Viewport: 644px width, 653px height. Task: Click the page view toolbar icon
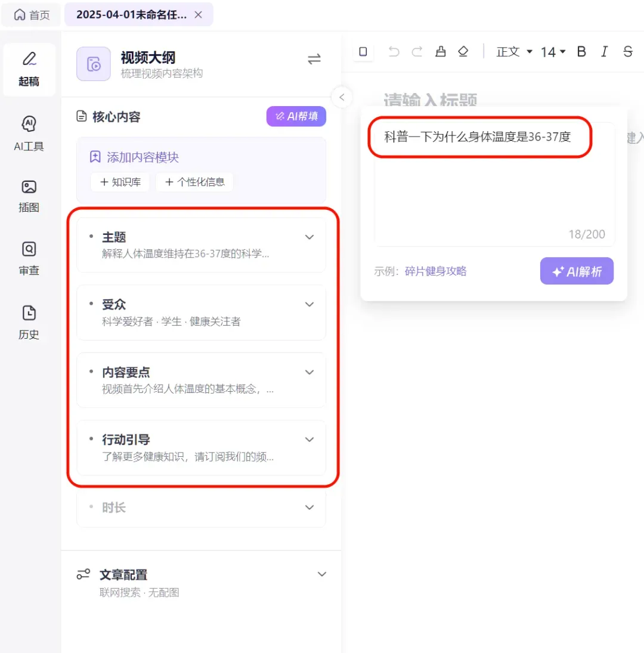point(363,52)
